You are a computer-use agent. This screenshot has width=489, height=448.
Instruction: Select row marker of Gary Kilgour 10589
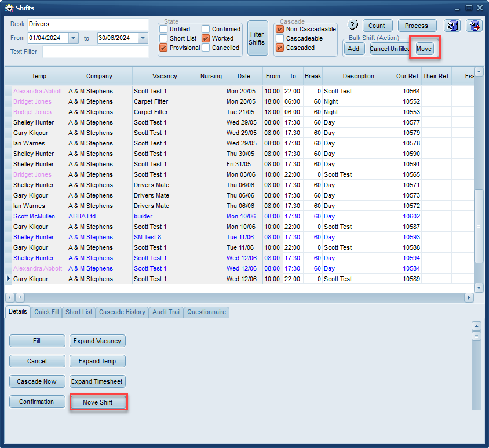click(x=9, y=279)
